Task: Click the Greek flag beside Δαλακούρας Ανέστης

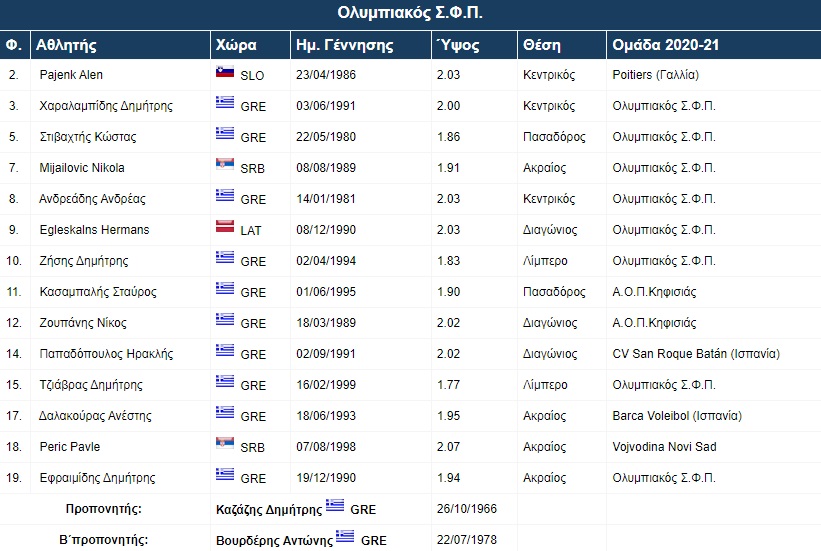Action: 225,412
